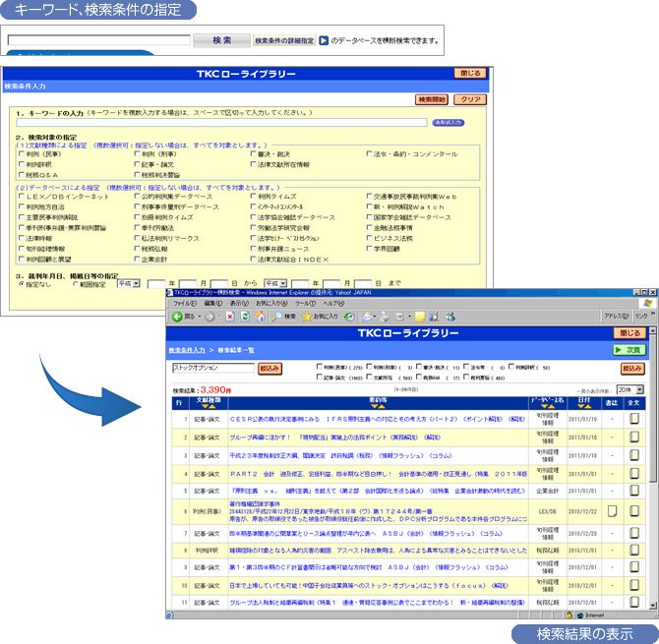The image size is (659, 644).
Task: Click the blue arrow icon beside 検索条件の詳細指定
Action: (323, 41)
